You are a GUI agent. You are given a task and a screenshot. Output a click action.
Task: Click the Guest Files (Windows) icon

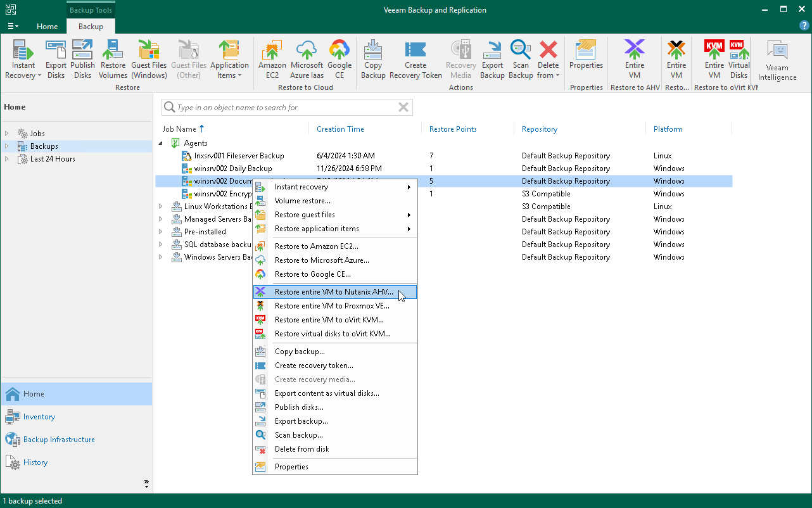149,57
